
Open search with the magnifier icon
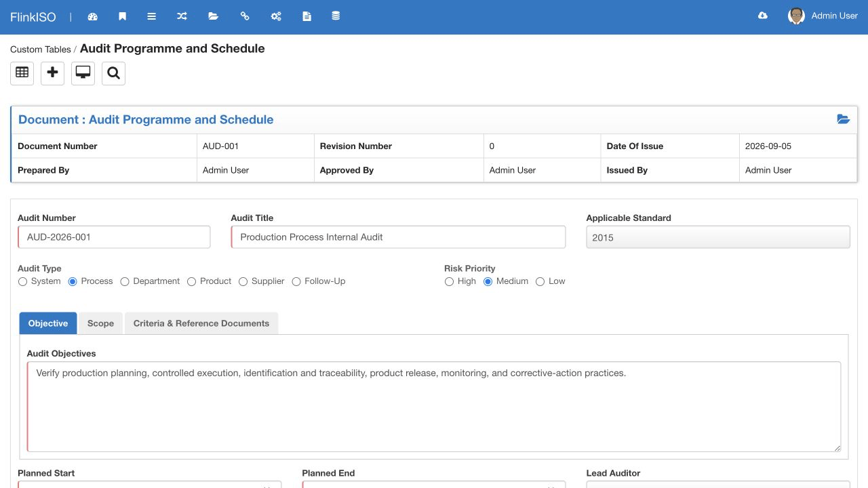[113, 73]
